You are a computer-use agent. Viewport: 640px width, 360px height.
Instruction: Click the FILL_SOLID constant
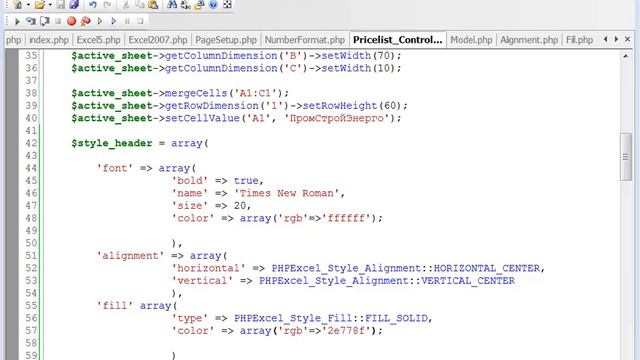396,318
